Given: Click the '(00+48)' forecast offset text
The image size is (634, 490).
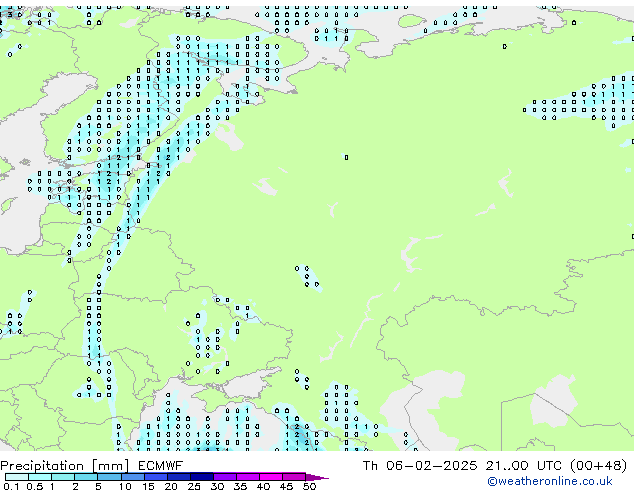Looking at the screenshot, I should click(x=599, y=466).
